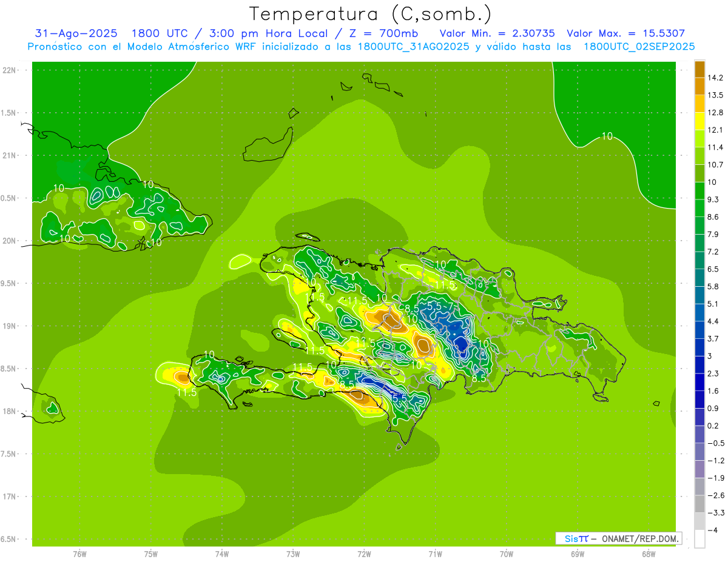Image resolution: width=728 pixels, height=562 pixels.
Task: Pick legend color band between 5.1 and 5.8
Action: click(x=699, y=295)
